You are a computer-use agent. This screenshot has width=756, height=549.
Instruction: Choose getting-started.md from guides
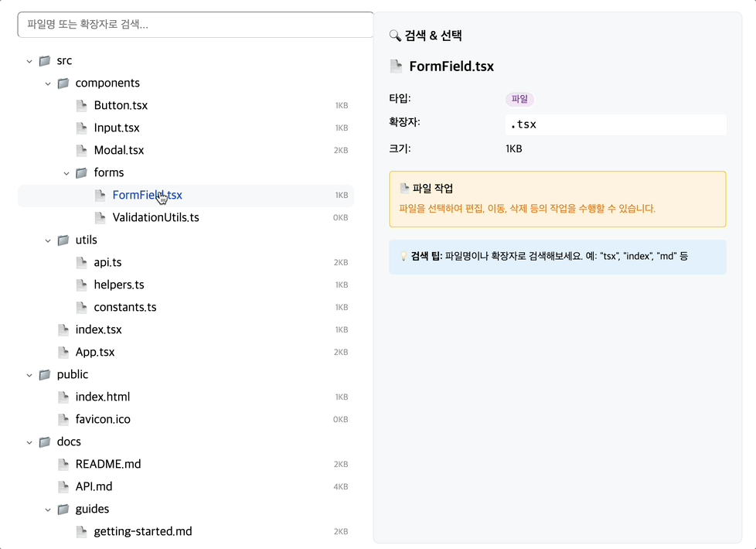click(x=143, y=531)
